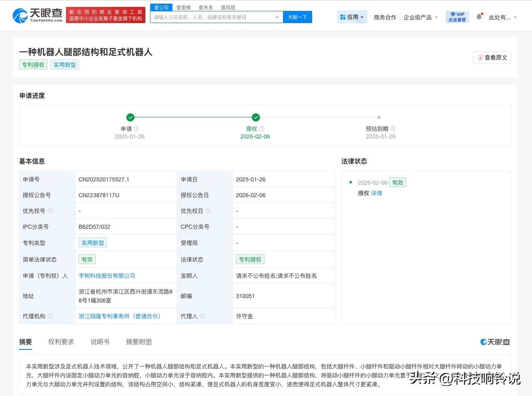Click the green timeline progress bar

point(193,117)
